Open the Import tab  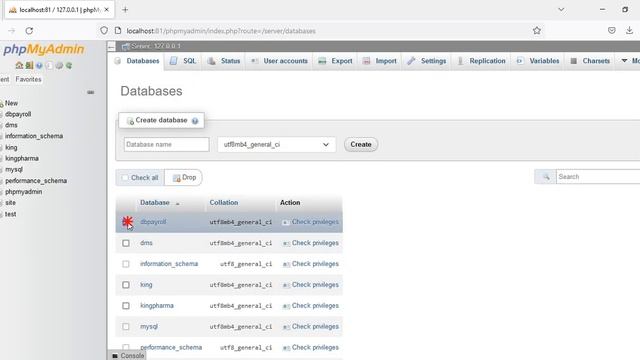[x=380, y=61]
